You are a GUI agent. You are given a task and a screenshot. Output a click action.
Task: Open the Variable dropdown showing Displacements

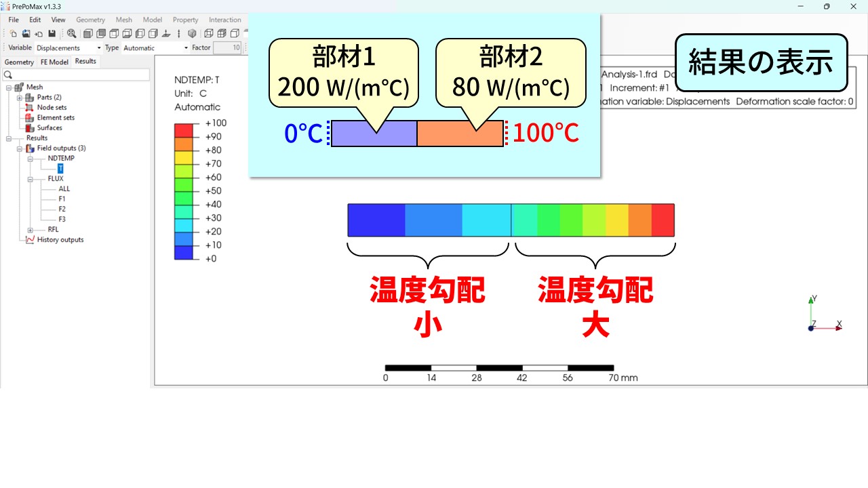coord(68,48)
